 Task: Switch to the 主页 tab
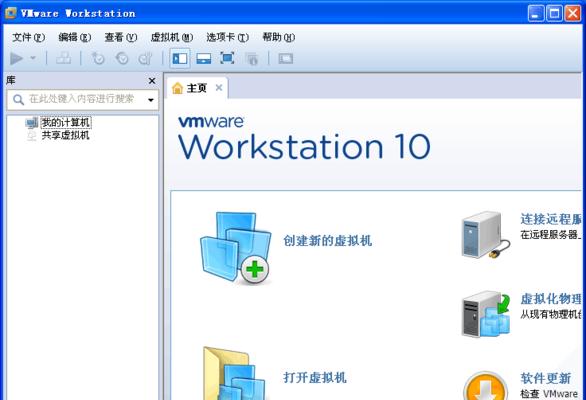[x=197, y=88]
